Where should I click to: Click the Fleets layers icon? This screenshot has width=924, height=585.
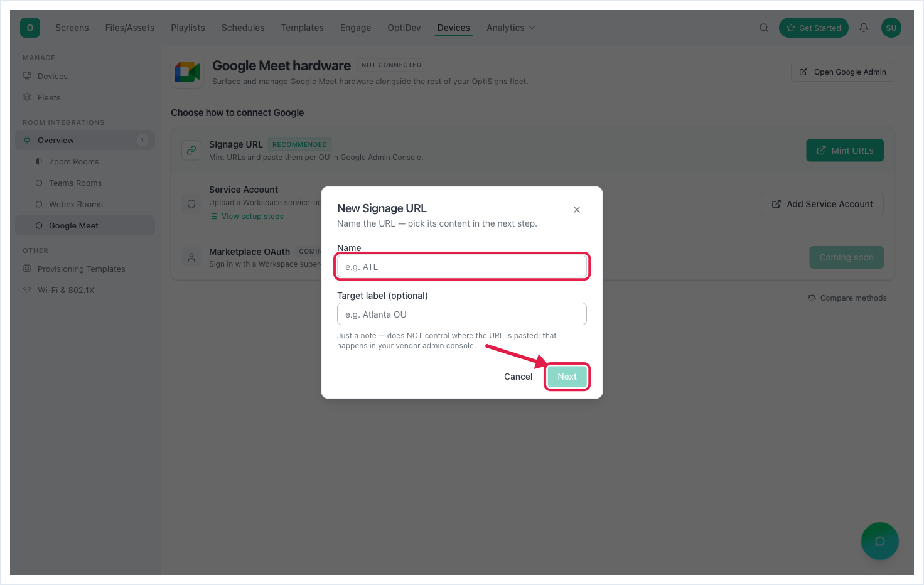pyautogui.click(x=27, y=97)
